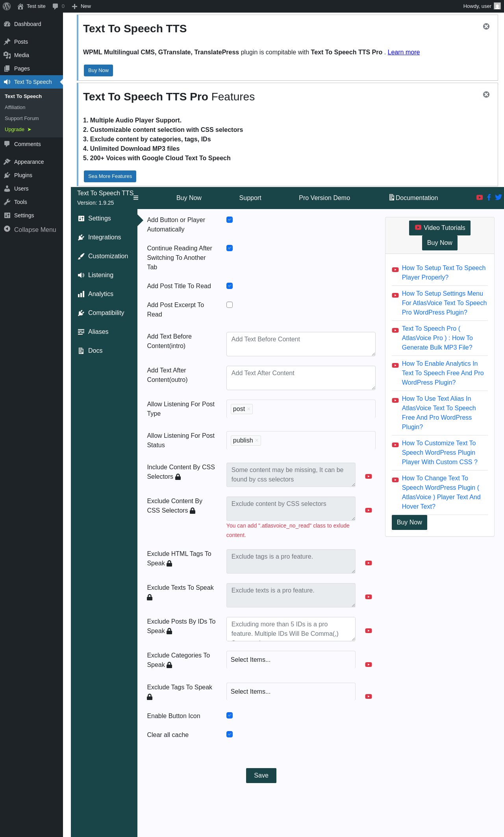
Task: Open Documentation link in plugin header
Action: coord(413,198)
